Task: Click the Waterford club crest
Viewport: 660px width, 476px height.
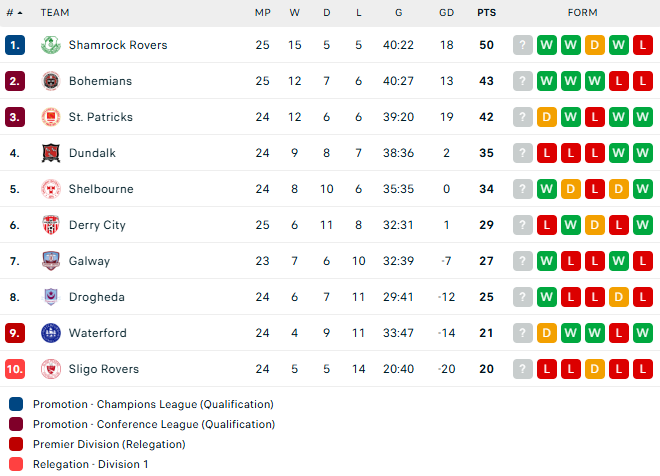Action: (51, 333)
